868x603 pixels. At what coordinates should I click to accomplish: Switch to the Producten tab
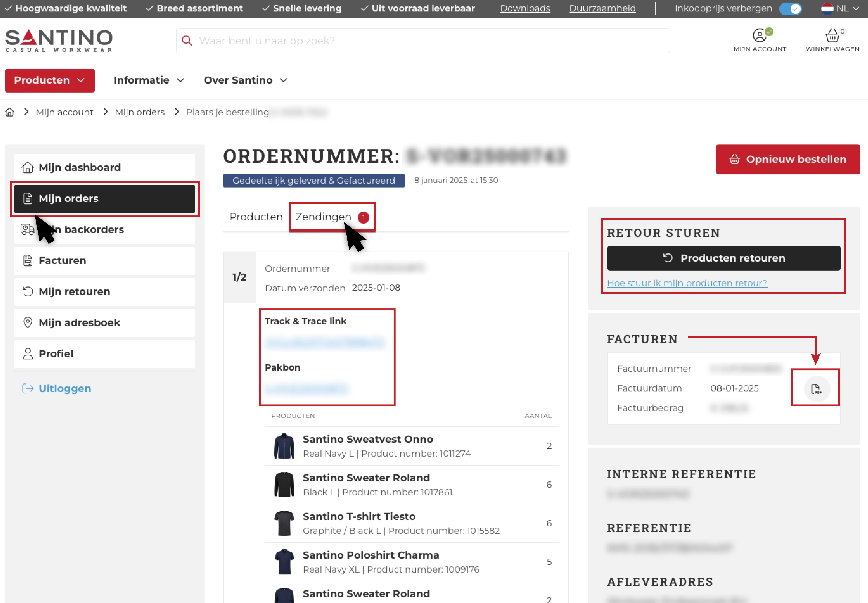(x=256, y=217)
